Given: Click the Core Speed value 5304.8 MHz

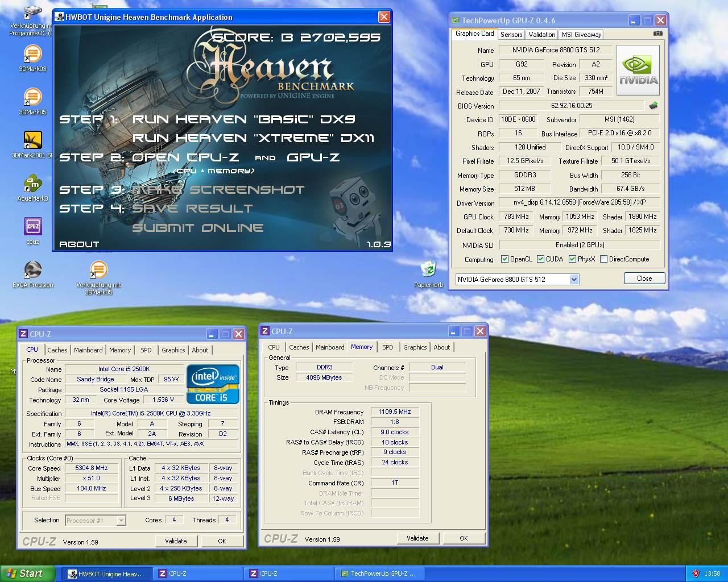Looking at the screenshot, I should point(92,468).
